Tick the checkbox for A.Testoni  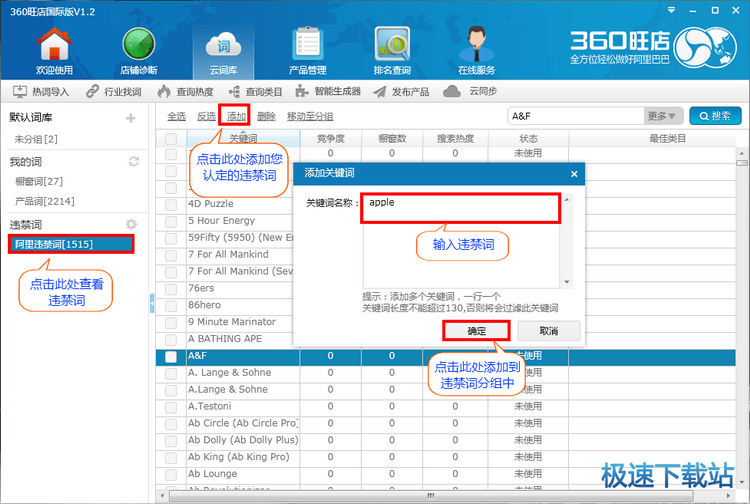pyautogui.click(x=171, y=407)
